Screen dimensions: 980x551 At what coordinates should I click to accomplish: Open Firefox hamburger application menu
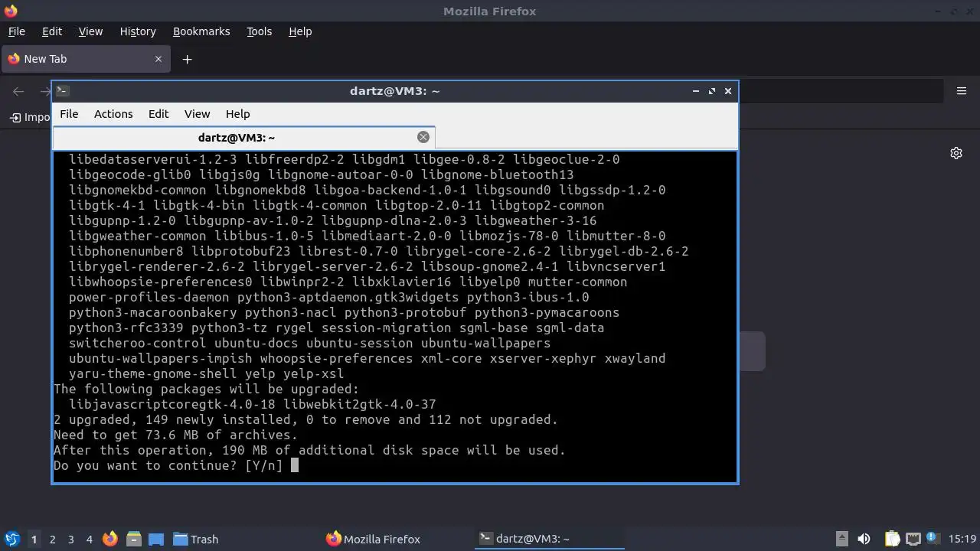[962, 91]
